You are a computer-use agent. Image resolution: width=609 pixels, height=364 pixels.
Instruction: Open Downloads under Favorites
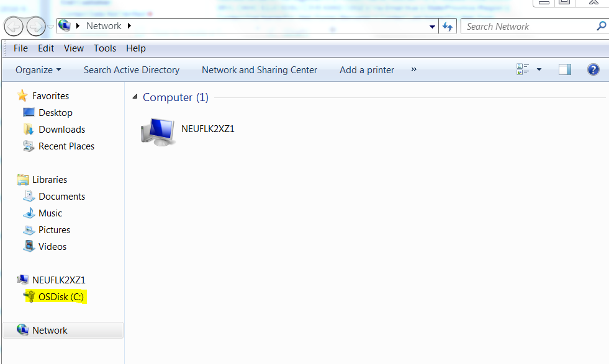tap(61, 130)
